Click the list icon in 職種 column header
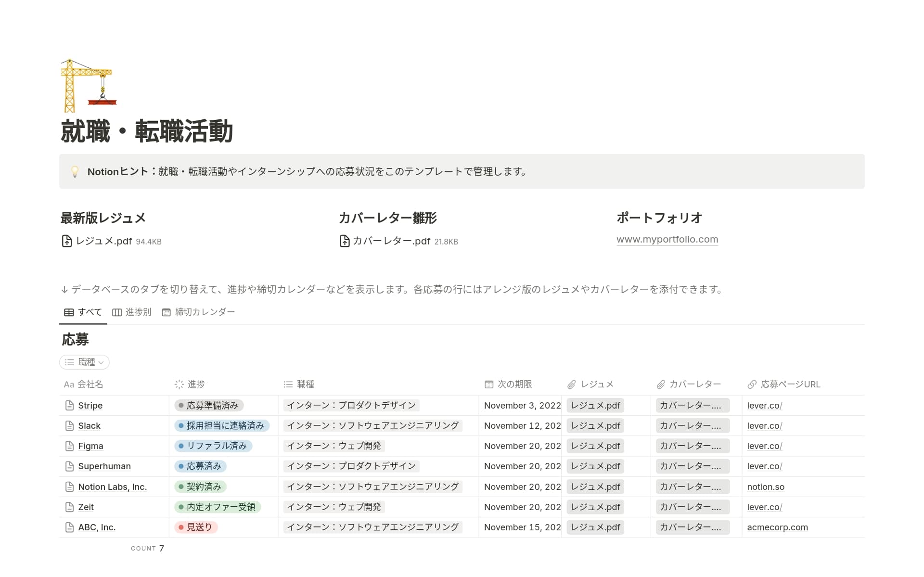The image size is (924, 577). click(287, 384)
